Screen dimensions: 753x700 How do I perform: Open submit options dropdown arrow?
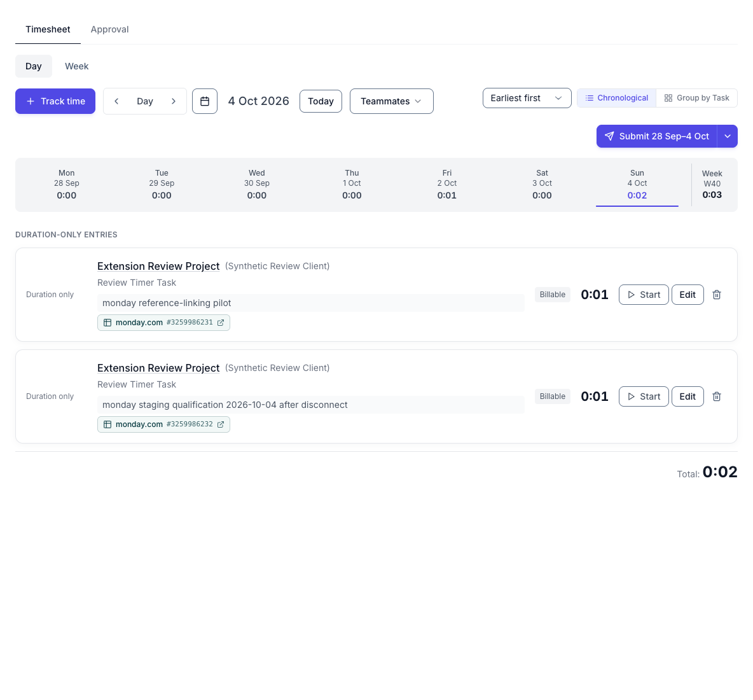pyautogui.click(x=728, y=136)
